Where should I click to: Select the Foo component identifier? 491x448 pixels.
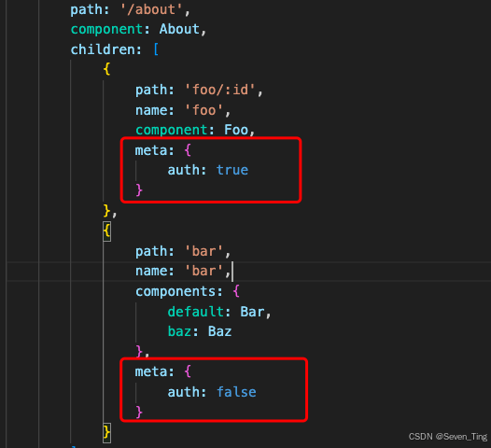236,130
